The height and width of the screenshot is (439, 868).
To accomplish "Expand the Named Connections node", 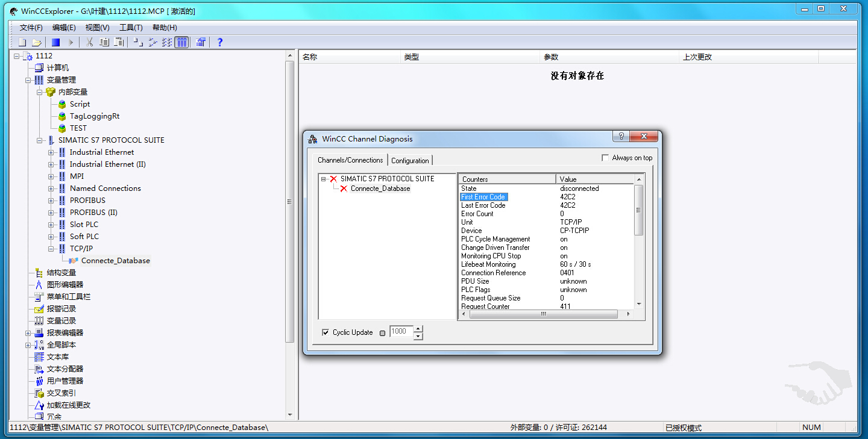I will pyautogui.click(x=51, y=188).
